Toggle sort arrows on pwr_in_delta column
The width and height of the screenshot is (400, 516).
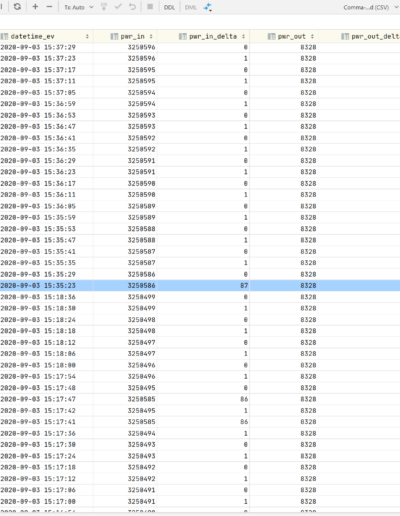click(x=243, y=36)
